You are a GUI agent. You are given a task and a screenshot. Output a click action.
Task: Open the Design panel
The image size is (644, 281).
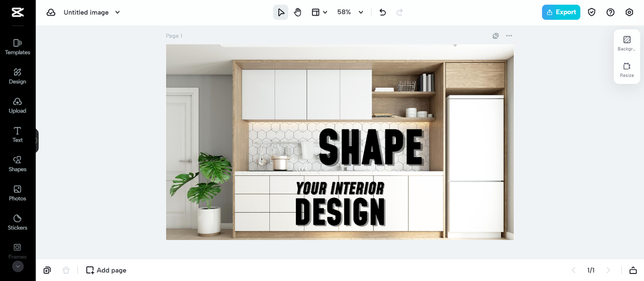tap(18, 76)
